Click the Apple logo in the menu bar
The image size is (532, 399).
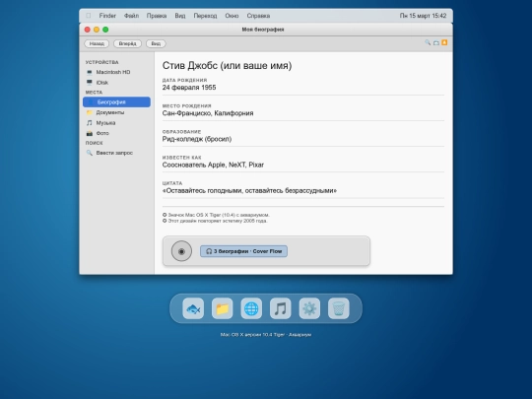(89, 16)
